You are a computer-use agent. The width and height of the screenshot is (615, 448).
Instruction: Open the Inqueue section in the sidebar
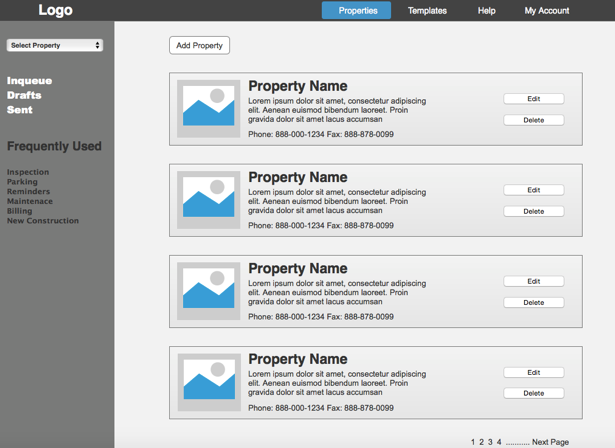29,81
